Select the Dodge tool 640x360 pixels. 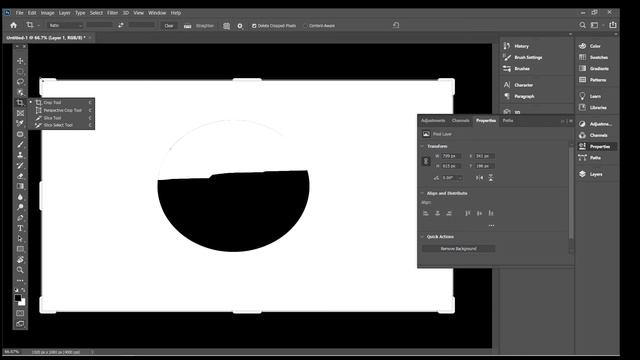click(20, 207)
